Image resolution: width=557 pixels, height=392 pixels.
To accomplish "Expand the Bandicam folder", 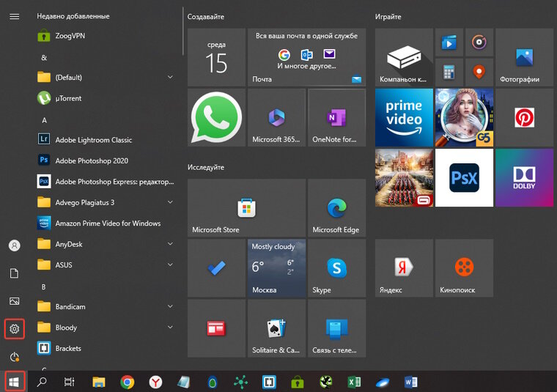I will coord(106,307).
